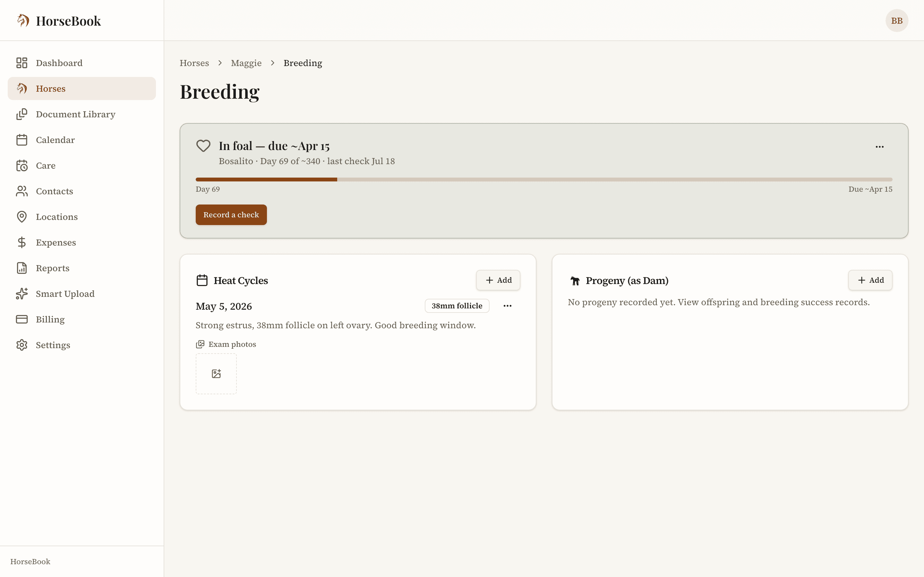Image resolution: width=924 pixels, height=577 pixels.
Task: Open the Dashboard grid icon
Action: [22, 63]
